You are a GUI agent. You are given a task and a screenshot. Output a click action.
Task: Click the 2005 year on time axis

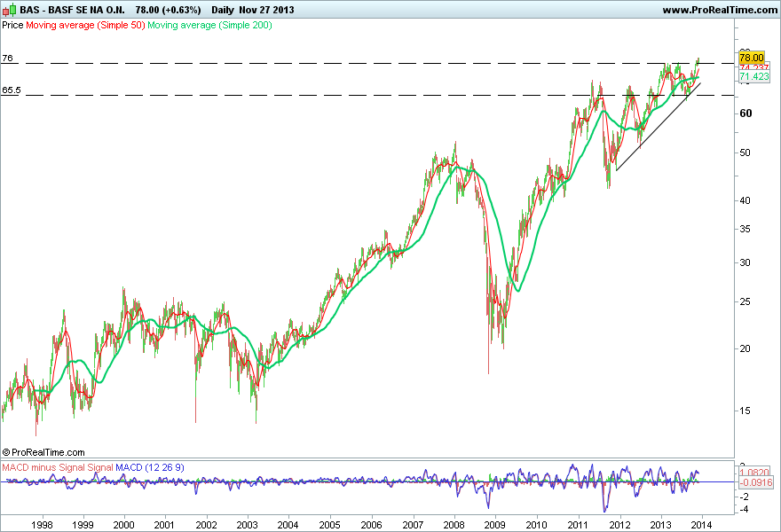click(330, 525)
